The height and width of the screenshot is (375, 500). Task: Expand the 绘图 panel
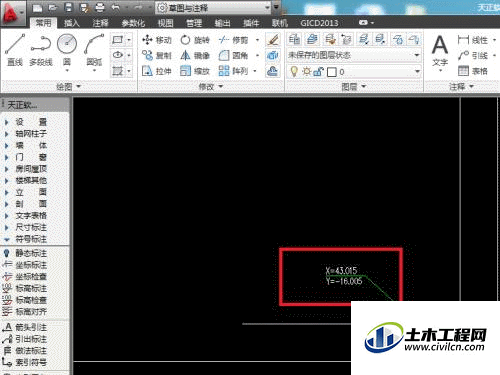(68, 87)
